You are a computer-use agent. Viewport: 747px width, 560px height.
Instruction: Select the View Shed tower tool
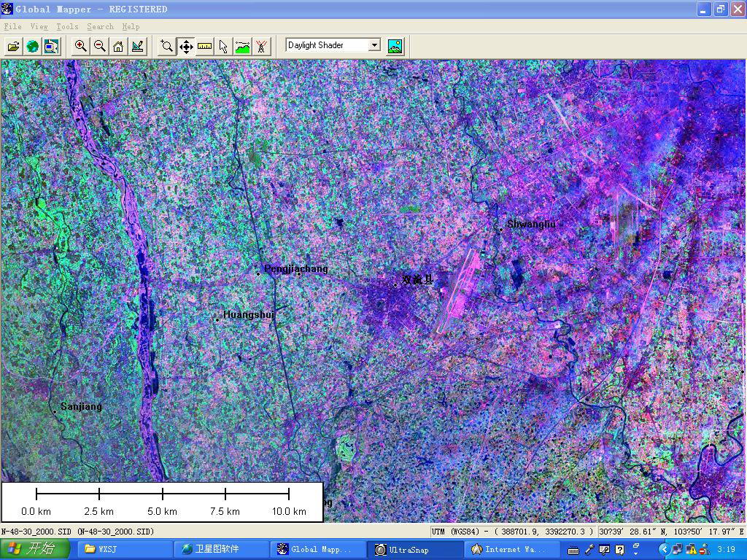point(261,46)
